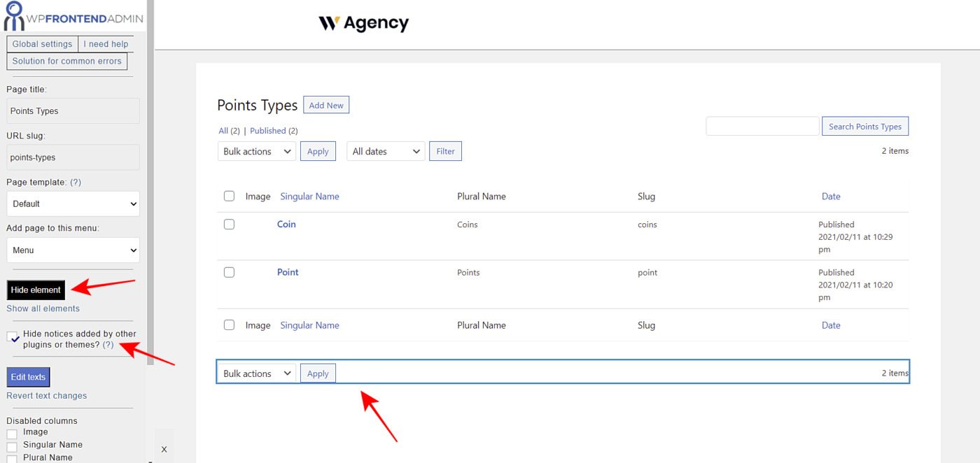Open the All dates filter dropdown

[386, 151]
